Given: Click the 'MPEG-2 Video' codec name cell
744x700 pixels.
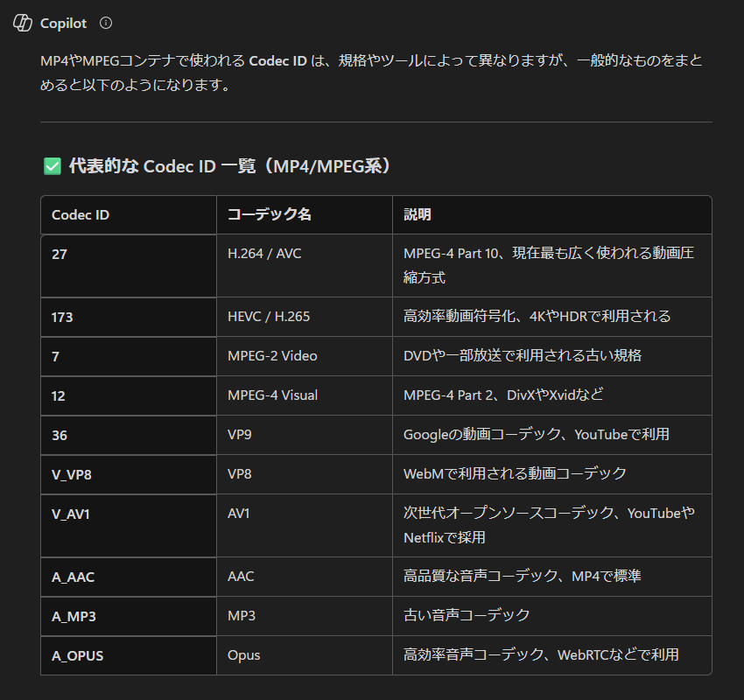Looking at the screenshot, I should (x=305, y=356).
